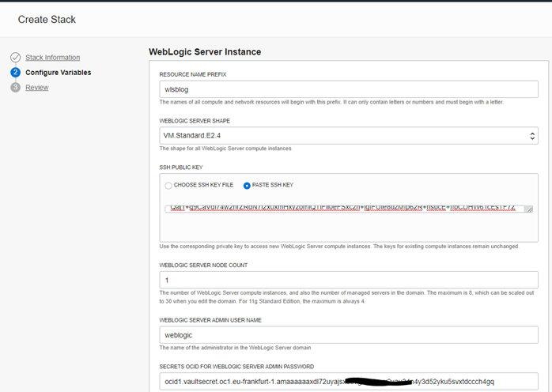Viewport: 552px width, 392px height.
Task: Click the shape for all compute instances hint
Action: (225, 149)
